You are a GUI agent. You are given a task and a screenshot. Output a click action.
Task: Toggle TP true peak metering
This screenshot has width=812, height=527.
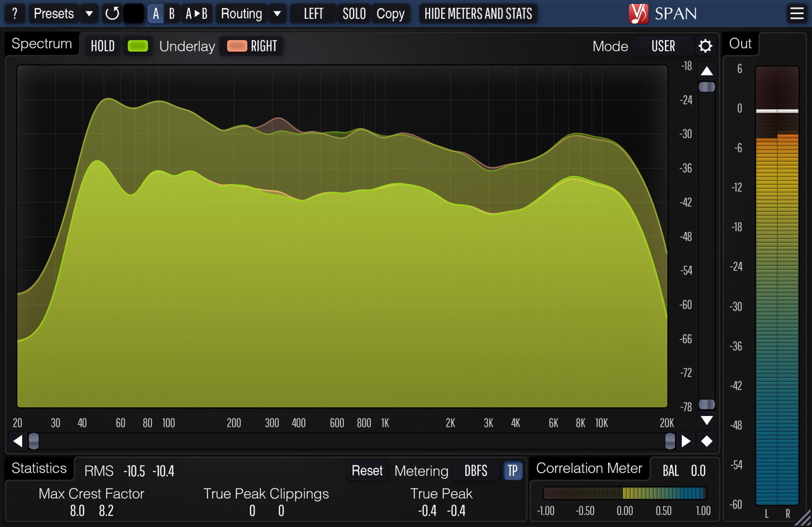pyautogui.click(x=513, y=471)
